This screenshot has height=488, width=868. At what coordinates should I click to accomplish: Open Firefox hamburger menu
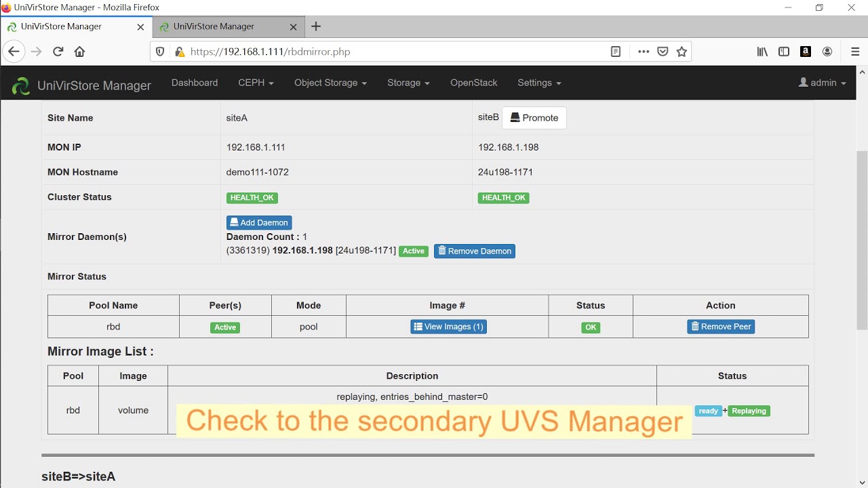pos(855,52)
